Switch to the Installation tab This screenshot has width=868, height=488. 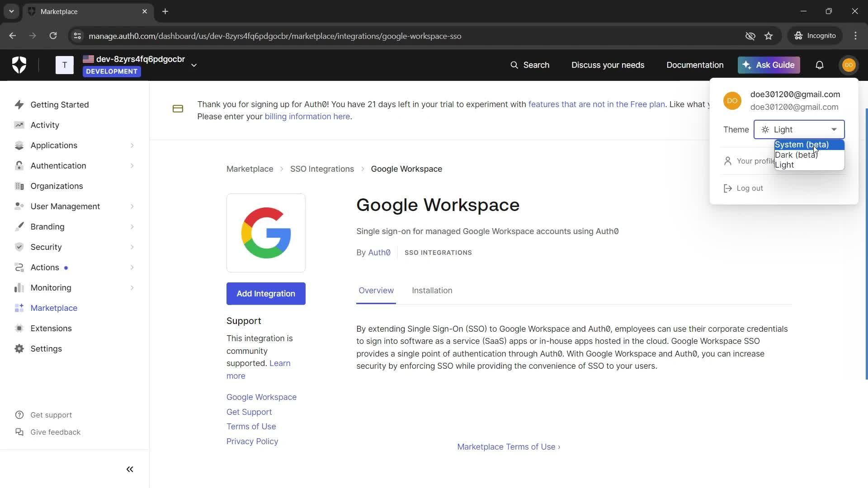[432, 291]
